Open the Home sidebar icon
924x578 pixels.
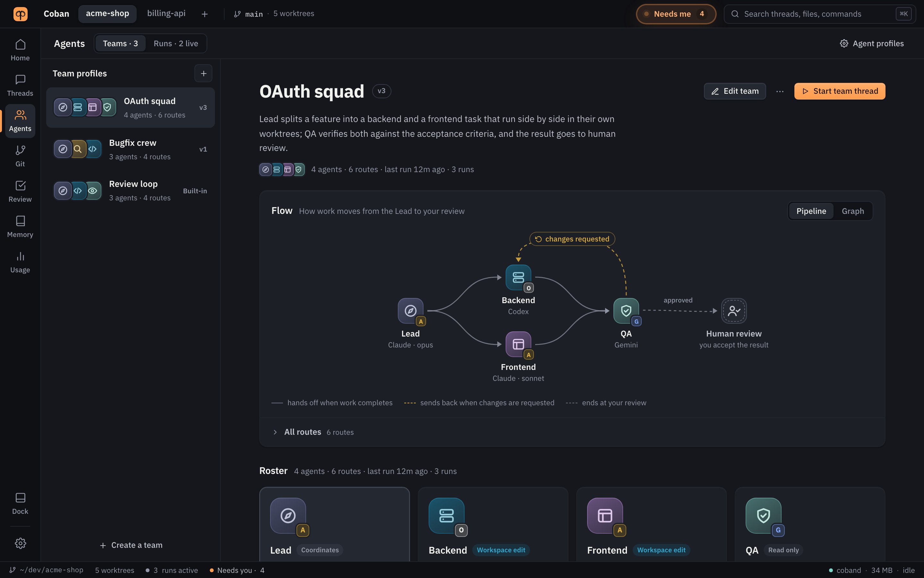20,50
